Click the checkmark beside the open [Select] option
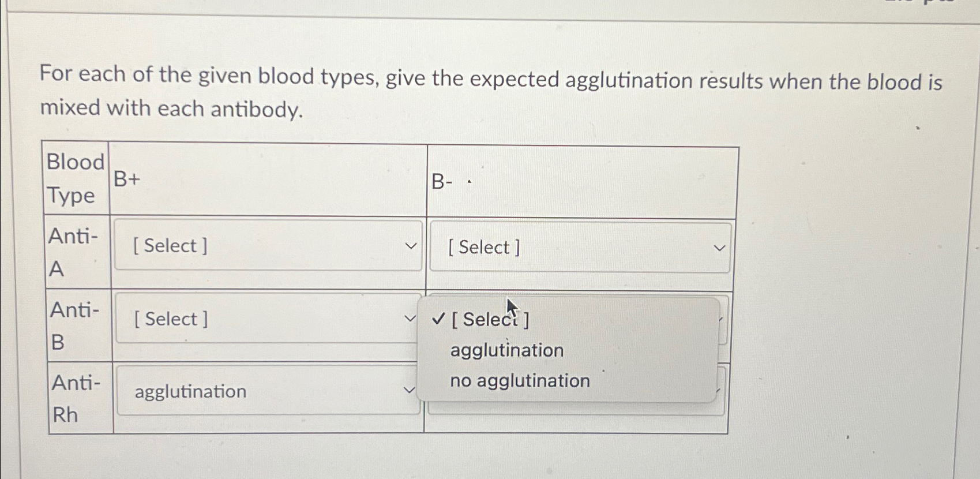The width and height of the screenshot is (980, 479). pyautogui.click(x=440, y=319)
